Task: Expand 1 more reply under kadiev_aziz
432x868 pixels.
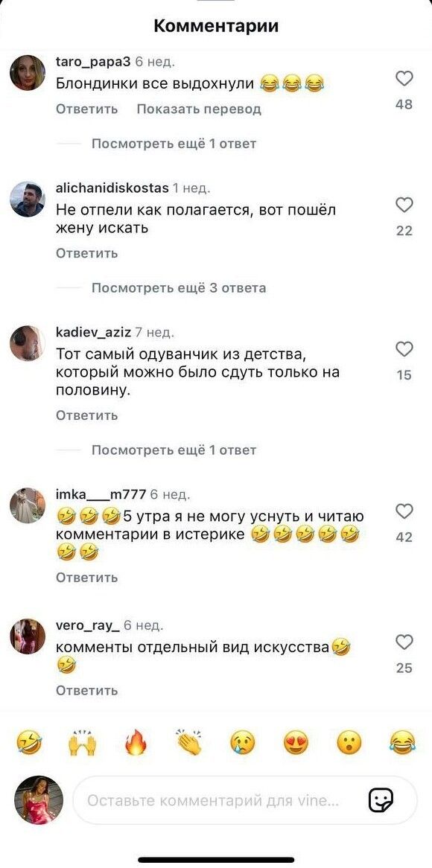Action: (174, 450)
